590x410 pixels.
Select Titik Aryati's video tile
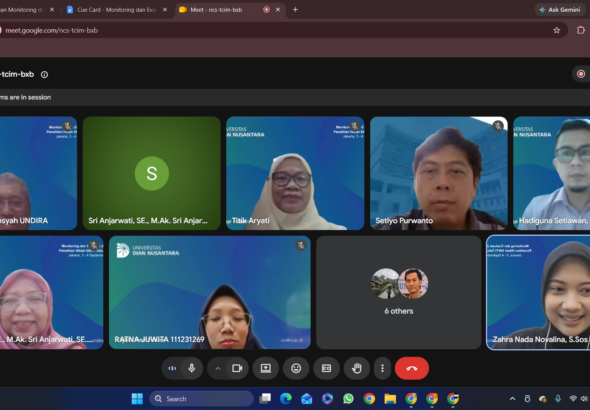pos(295,173)
